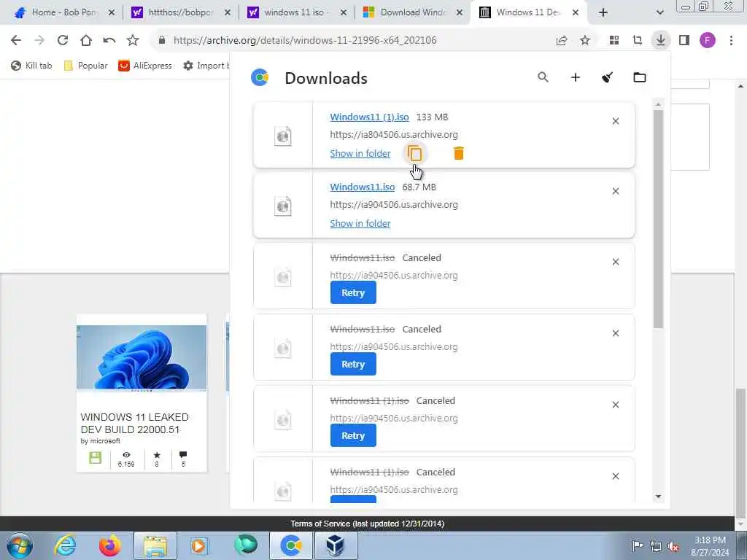Click the undo closed tab icon
The height and width of the screenshot is (560, 747).
(x=109, y=41)
